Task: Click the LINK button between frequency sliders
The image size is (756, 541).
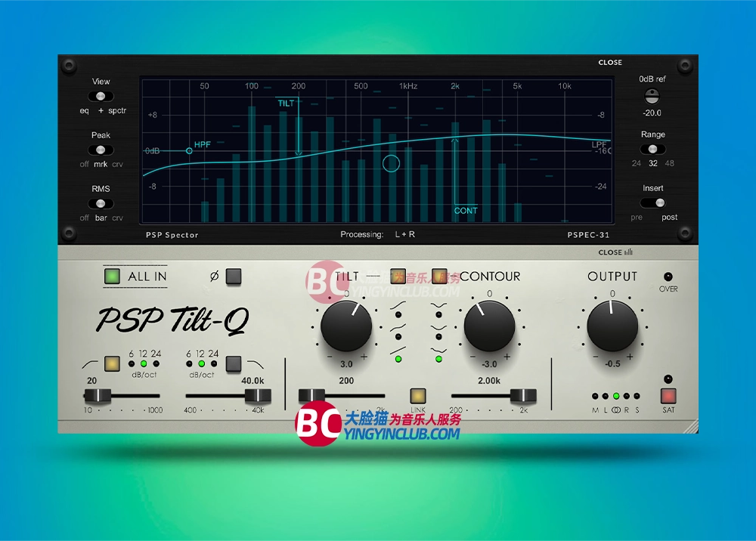Action: pyautogui.click(x=418, y=395)
